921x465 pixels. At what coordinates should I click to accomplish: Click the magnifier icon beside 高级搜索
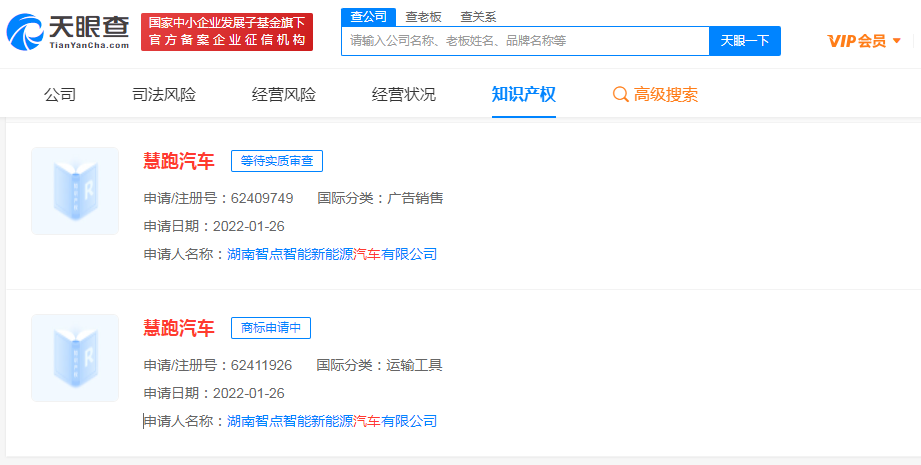(x=620, y=95)
